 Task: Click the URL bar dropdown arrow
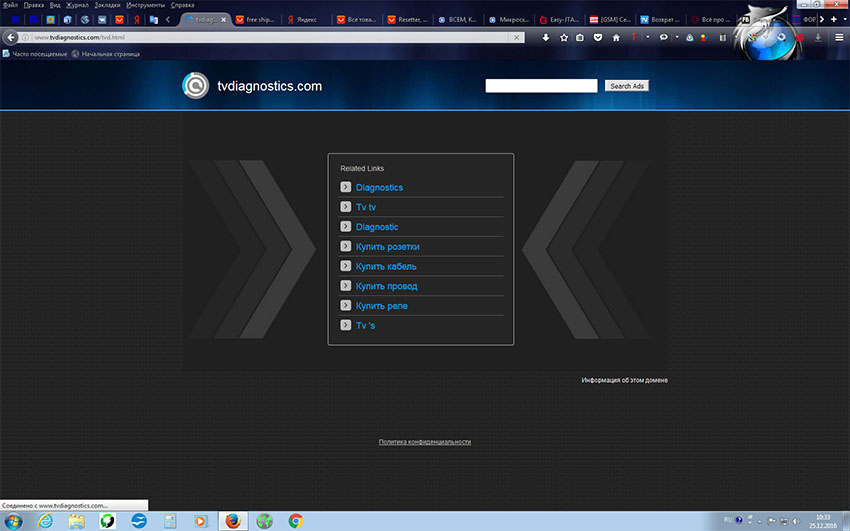pyautogui.click(x=516, y=37)
